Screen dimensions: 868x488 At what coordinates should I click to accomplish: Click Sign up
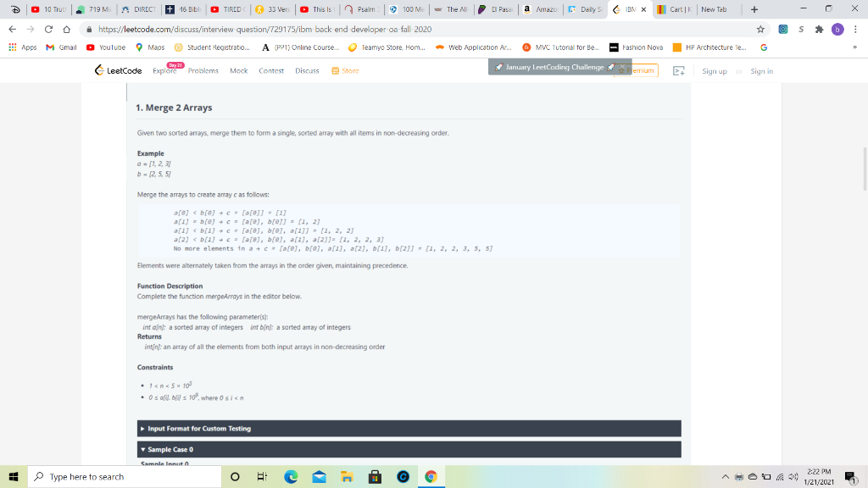click(x=714, y=71)
